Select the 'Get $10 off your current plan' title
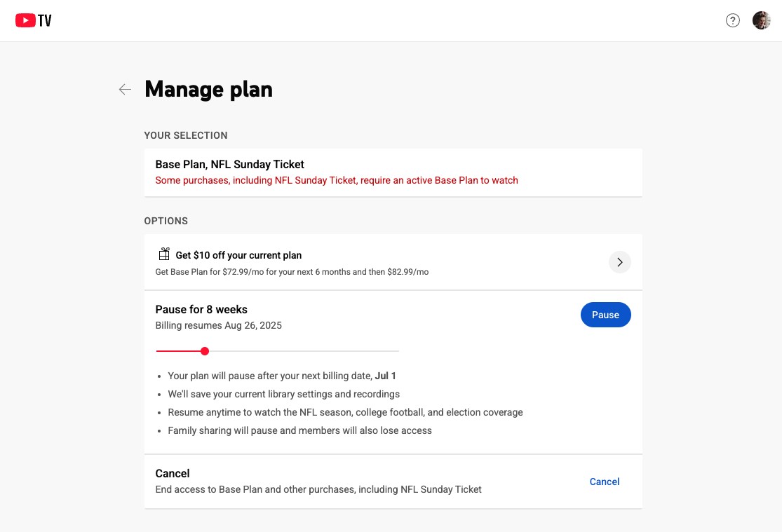This screenshot has height=532, width=782. [x=238, y=255]
